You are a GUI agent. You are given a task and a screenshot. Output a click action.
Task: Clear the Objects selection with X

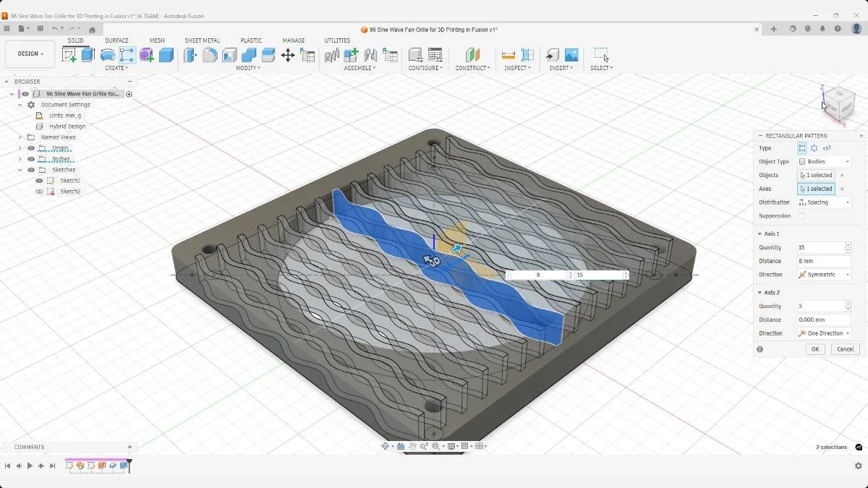pos(842,175)
